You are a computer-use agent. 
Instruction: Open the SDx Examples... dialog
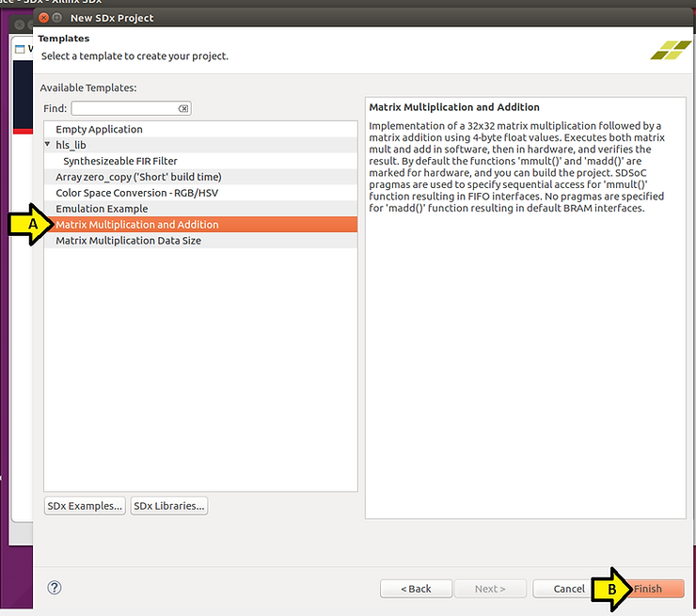tap(85, 506)
